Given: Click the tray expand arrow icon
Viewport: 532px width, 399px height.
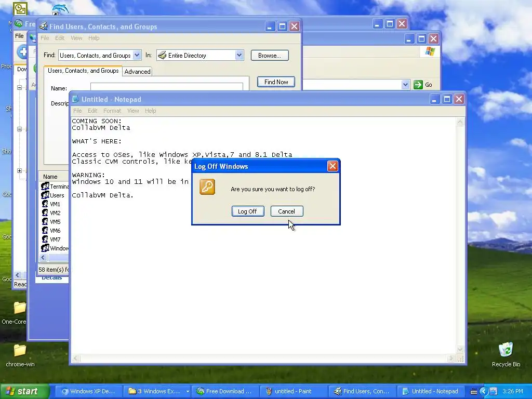Looking at the screenshot, I should (484, 392).
